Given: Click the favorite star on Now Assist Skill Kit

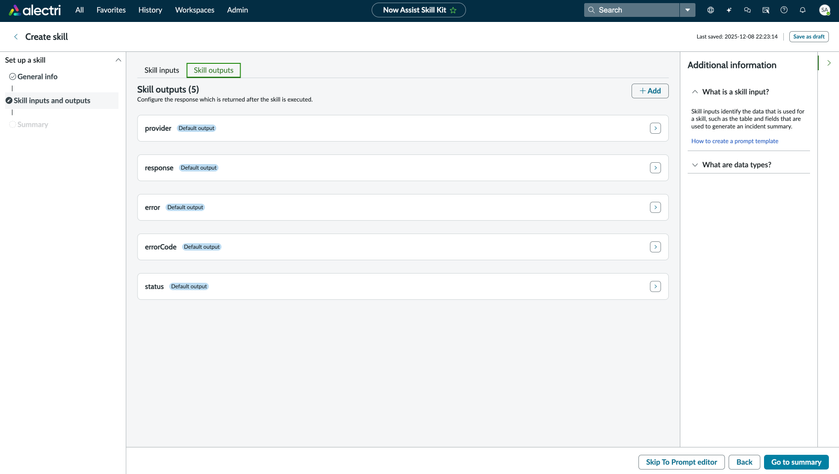Looking at the screenshot, I should coord(453,10).
